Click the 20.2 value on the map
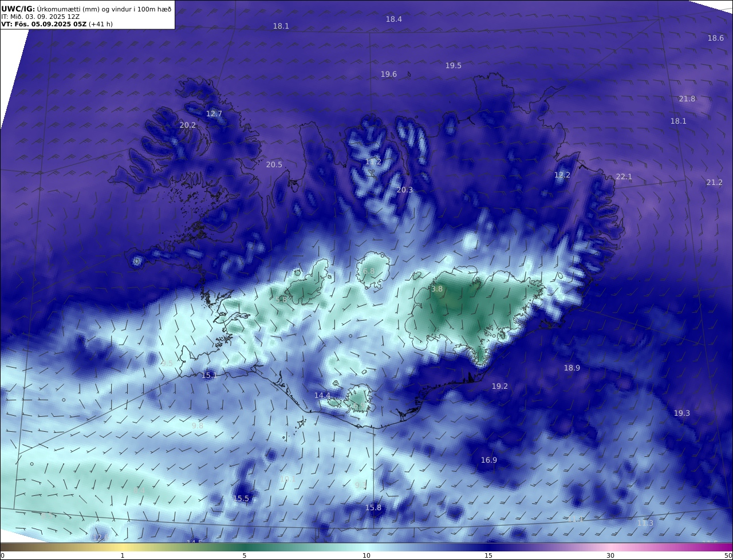 187,125
